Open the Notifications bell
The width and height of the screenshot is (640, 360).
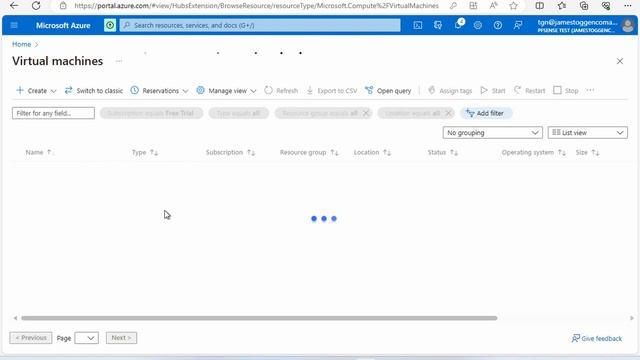click(x=458, y=24)
